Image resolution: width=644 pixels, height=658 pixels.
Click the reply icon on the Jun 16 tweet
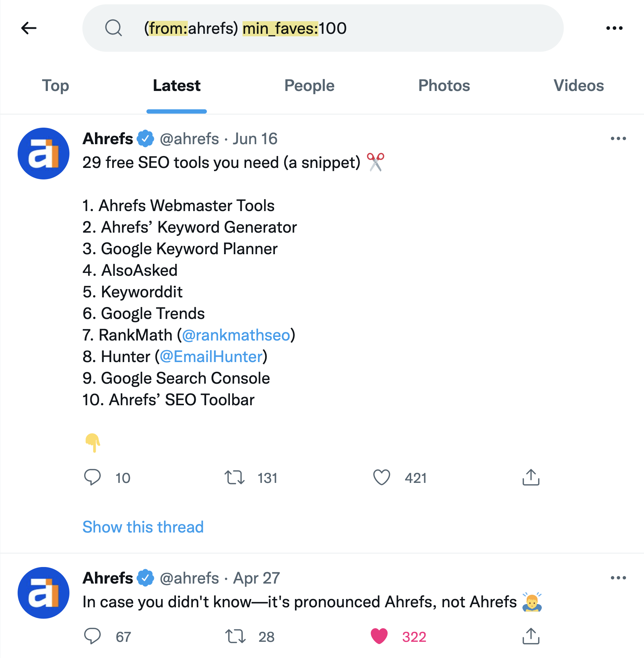[93, 477]
